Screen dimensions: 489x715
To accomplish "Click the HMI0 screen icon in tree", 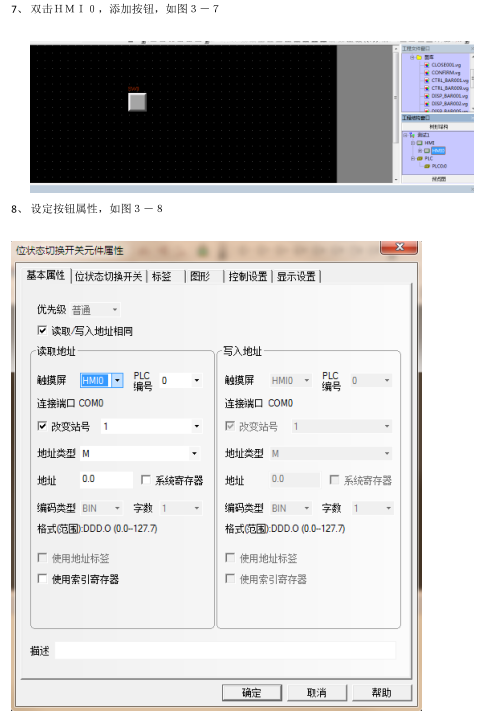I will click(x=427, y=150).
